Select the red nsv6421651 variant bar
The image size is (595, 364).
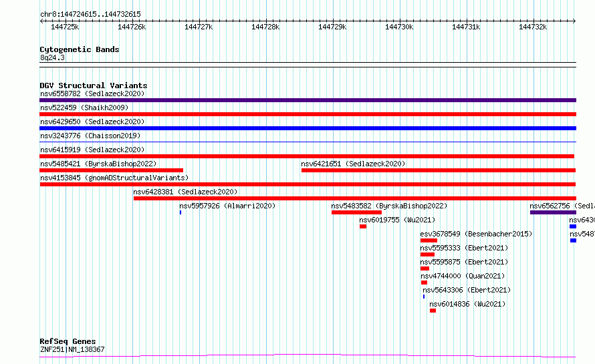tap(439, 170)
